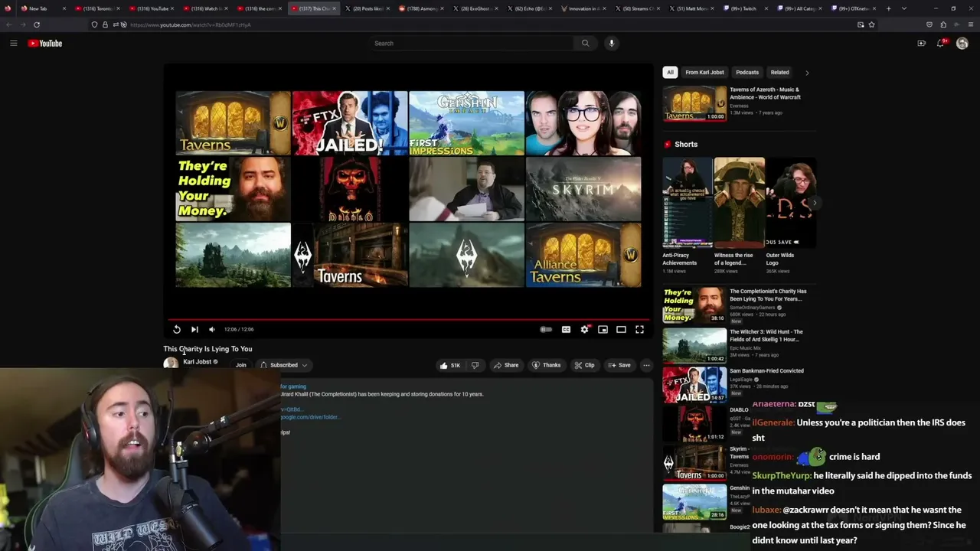Image resolution: width=980 pixels, height=551 pixels.
Task: Switch to miniplayer mode
Action: 603,329
